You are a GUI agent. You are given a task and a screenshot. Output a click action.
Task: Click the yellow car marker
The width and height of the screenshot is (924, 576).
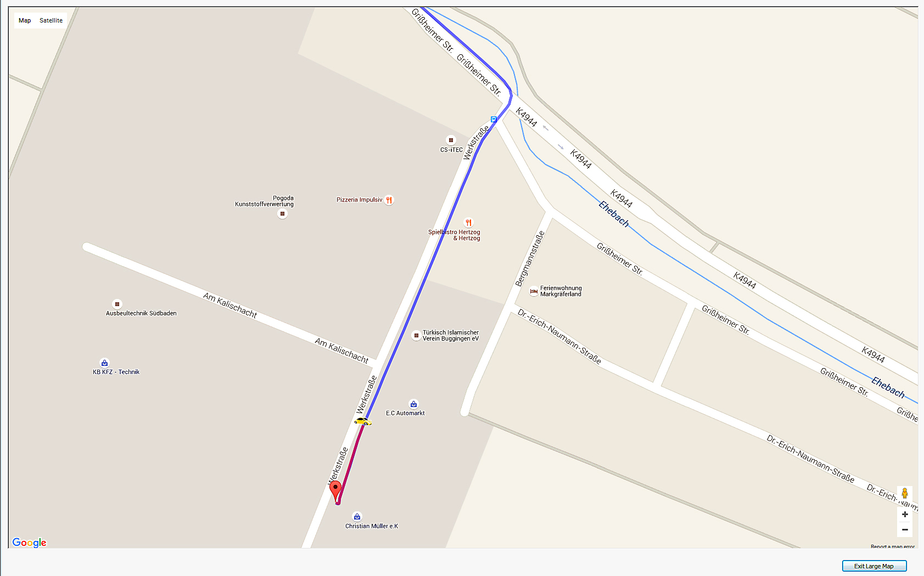pyautogui.click(x=363, y=421)
